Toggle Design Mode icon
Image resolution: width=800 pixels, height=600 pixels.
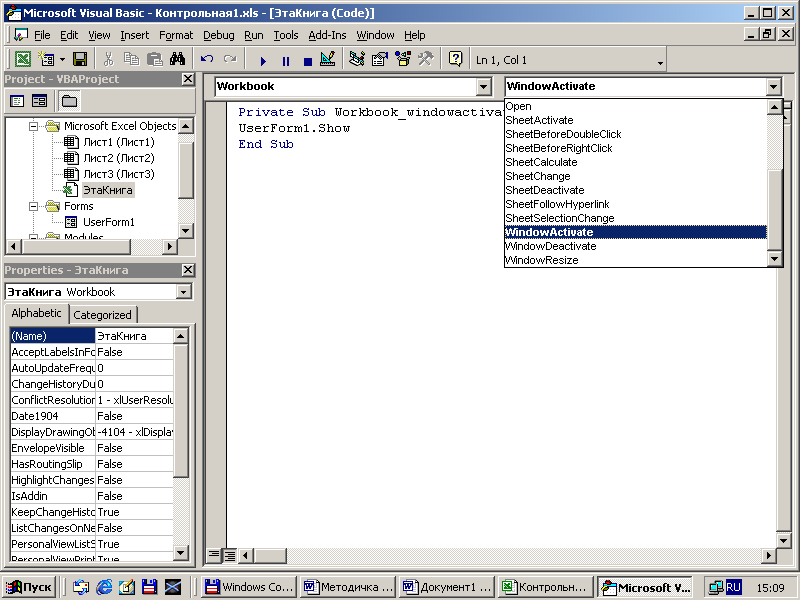[x=328, y=59]
